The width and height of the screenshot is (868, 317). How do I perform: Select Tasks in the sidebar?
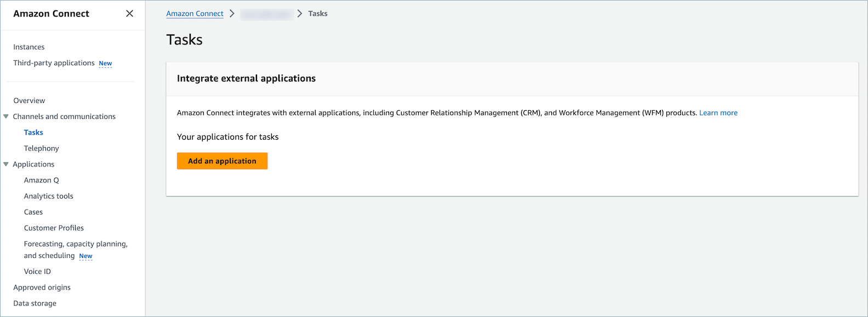33,132
